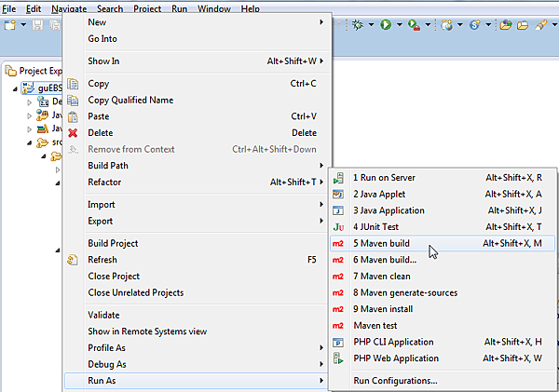Select Build Project

(x=197, y=243)
